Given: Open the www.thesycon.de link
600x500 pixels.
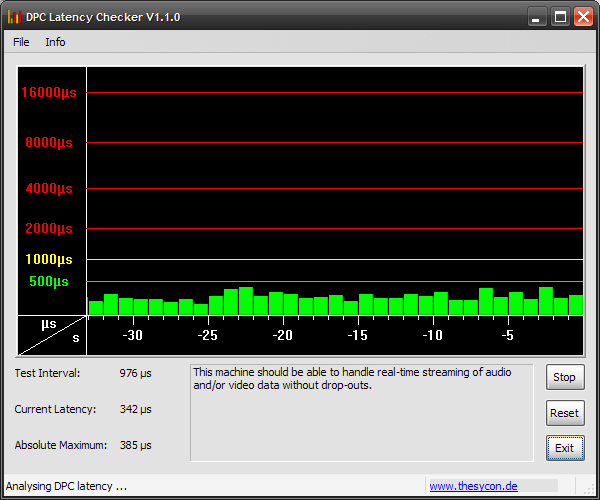Looking at the screenshot, I should pyautogui.click(x=473, y=486).
